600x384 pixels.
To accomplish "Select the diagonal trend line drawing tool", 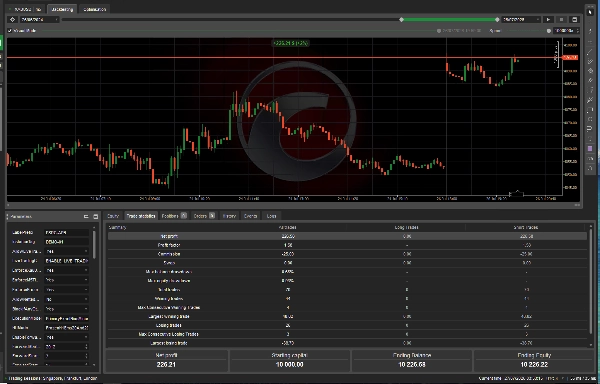I will [x=590, y=52].
